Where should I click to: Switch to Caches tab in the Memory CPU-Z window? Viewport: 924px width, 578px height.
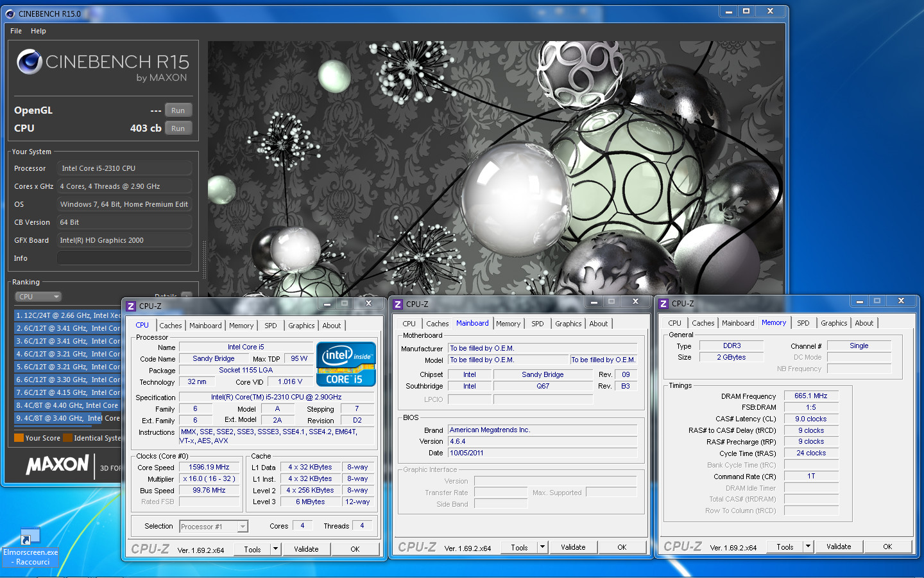coord(703,323)
